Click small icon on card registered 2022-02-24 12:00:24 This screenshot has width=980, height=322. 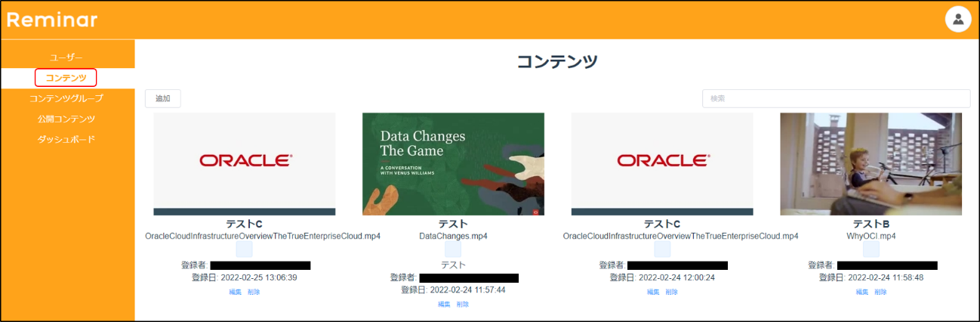[662, 249]
